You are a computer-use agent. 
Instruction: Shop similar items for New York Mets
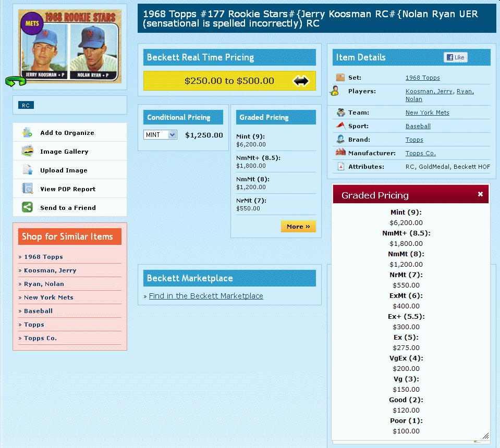point(48,297)
